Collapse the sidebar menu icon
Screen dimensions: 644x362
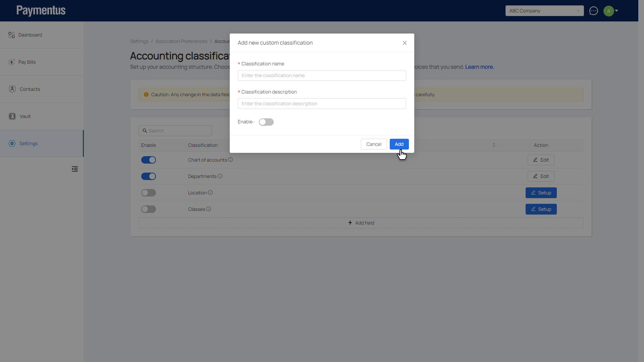[x=74, y=169]
